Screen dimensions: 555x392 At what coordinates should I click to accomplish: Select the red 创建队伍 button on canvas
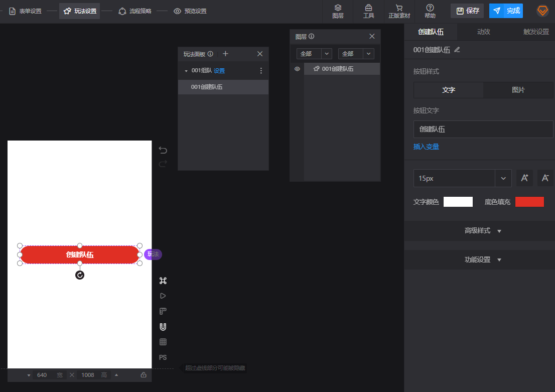[x=80, y=254]
